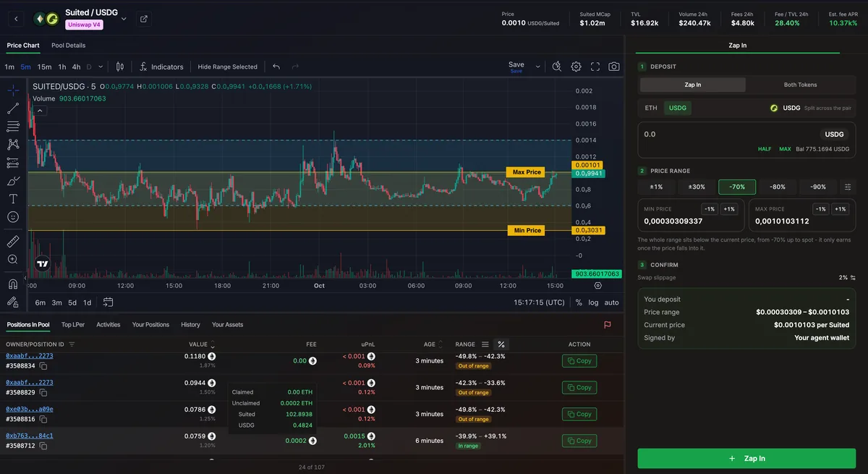Activate the zoom in tool
The width and height of the screenshot is (868, 474).
point(13,259)
